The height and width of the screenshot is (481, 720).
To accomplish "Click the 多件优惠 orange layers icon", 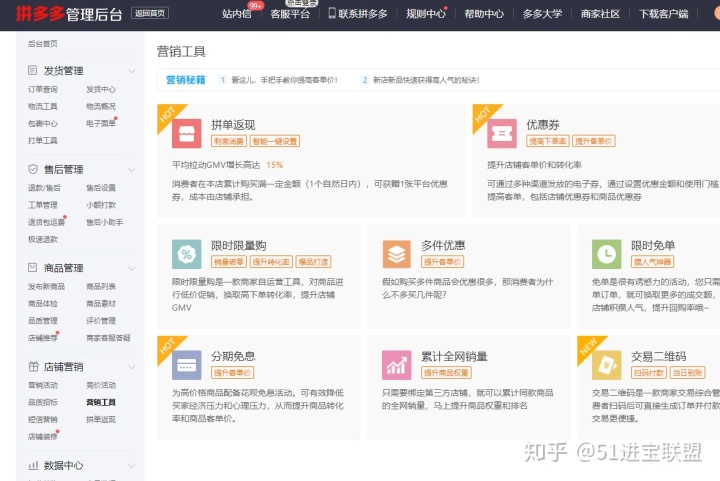I will (x=397, y=254).
